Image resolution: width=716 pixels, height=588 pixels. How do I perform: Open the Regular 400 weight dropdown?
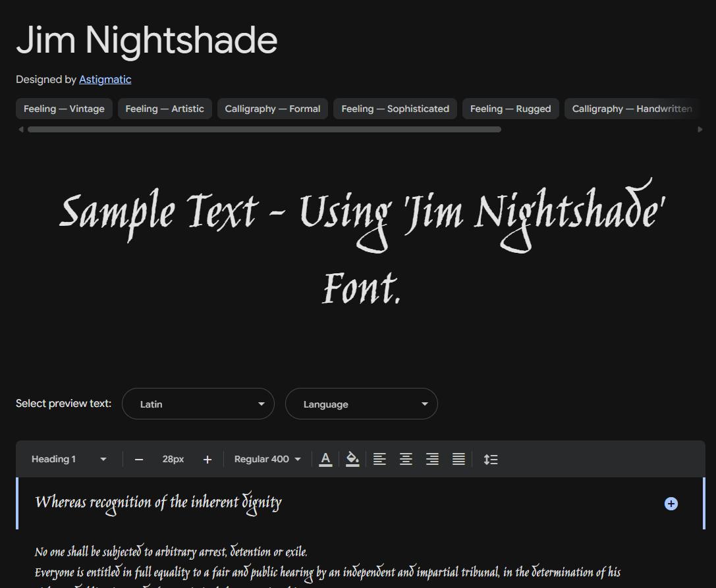(x=267, y=459)
